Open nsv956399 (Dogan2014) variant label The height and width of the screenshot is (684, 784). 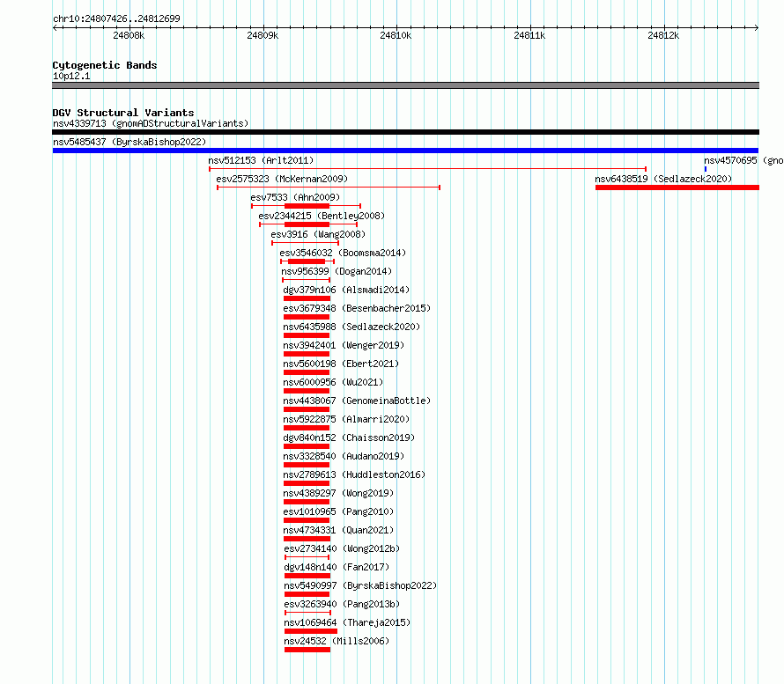pyautogui.click(x=337, y=271)
